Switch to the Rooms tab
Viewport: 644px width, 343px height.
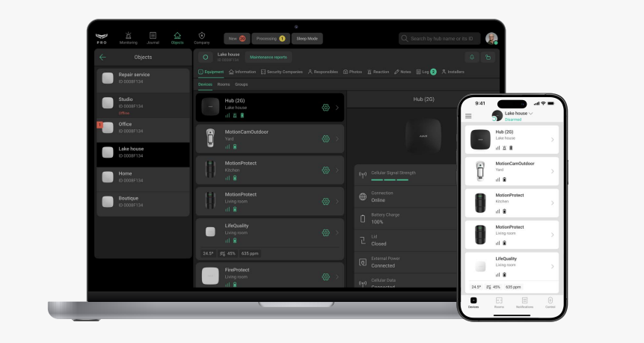click(x=224, y=84)
